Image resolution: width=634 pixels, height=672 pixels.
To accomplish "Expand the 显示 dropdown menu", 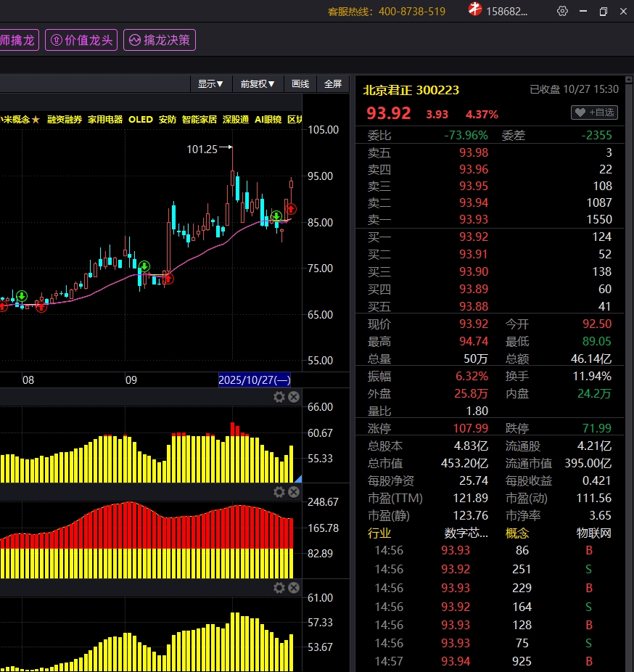I will coord(210,84).
